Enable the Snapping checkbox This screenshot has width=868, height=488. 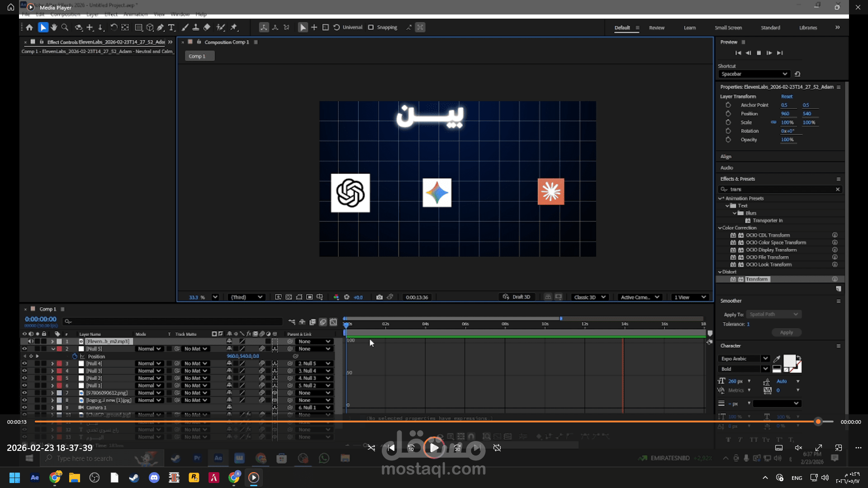371,28
